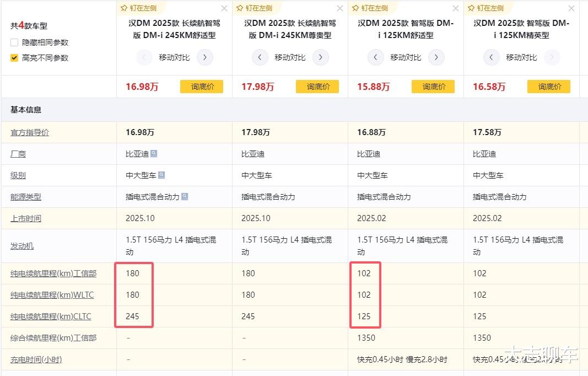588x376 pixels.
Task: Remove 125KM精英型 from comparison
Action: (x=571, y=8)
